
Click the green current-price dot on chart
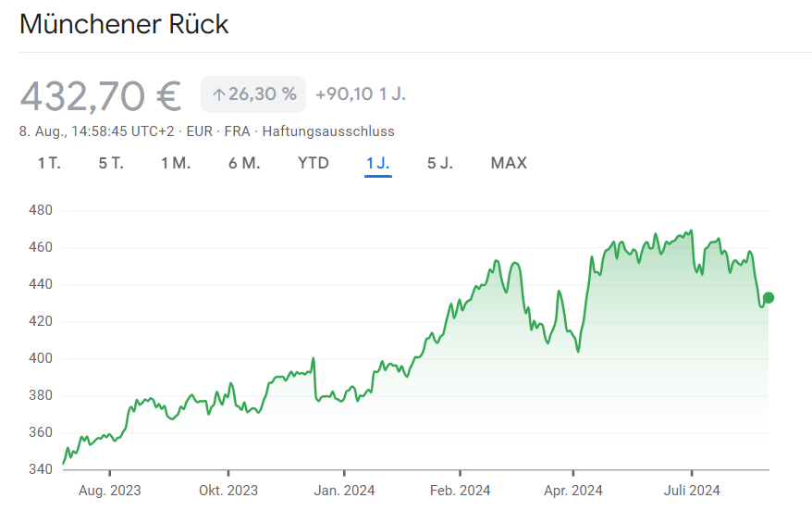(x=769, y=297)
